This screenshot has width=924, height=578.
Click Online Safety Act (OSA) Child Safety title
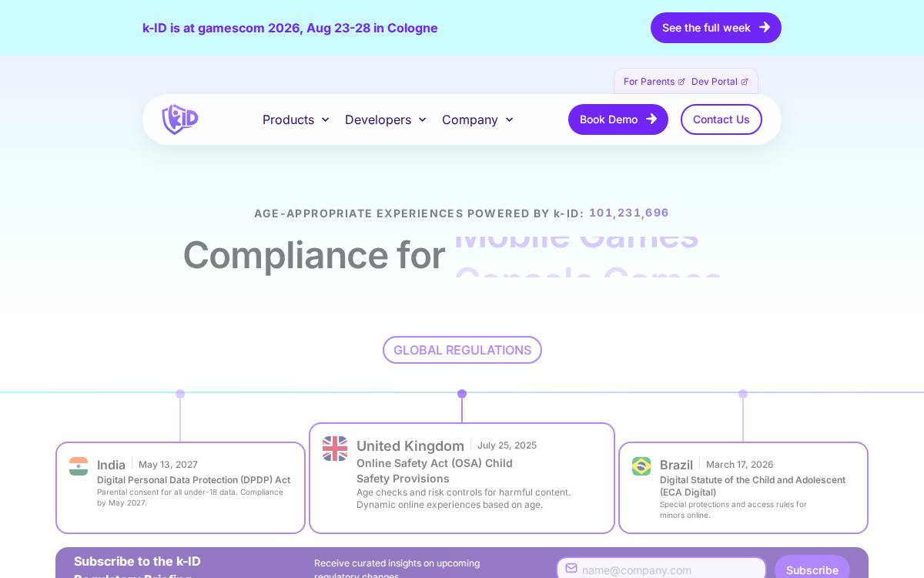(434, 471)
